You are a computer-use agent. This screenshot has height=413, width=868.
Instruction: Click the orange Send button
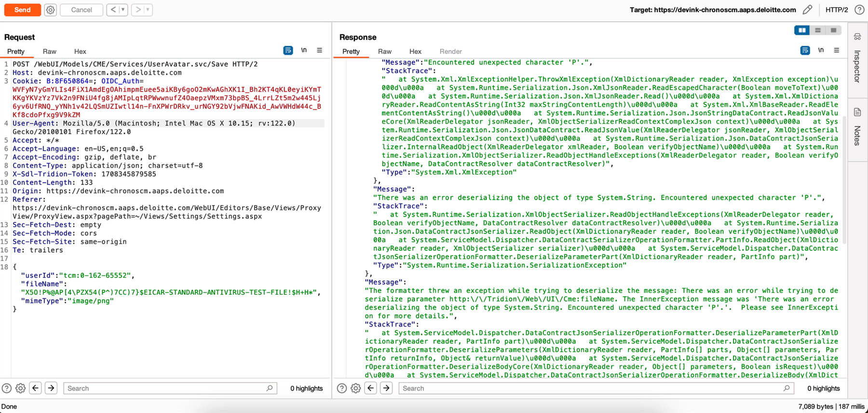[x=22, y=10]
